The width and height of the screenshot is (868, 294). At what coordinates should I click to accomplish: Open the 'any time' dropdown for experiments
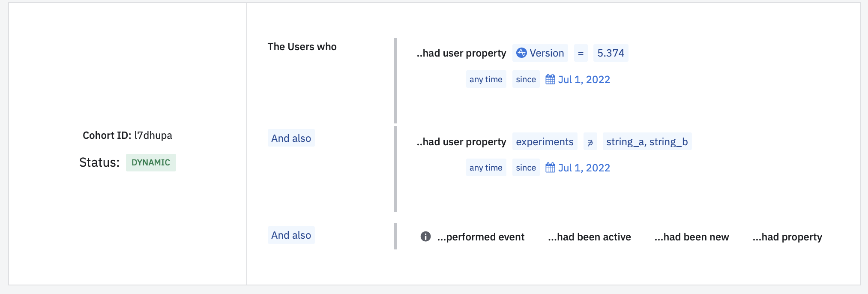(x=486, y=168)
